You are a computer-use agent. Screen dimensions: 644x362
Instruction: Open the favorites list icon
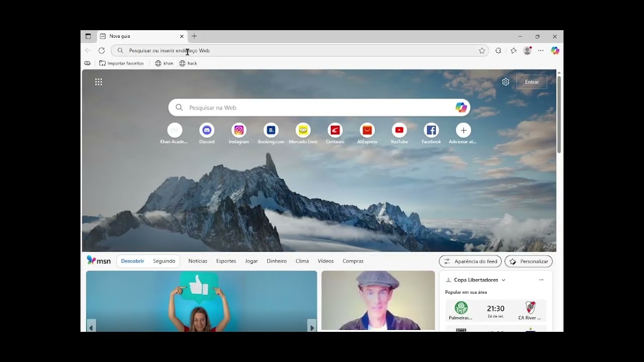[513, 51]
